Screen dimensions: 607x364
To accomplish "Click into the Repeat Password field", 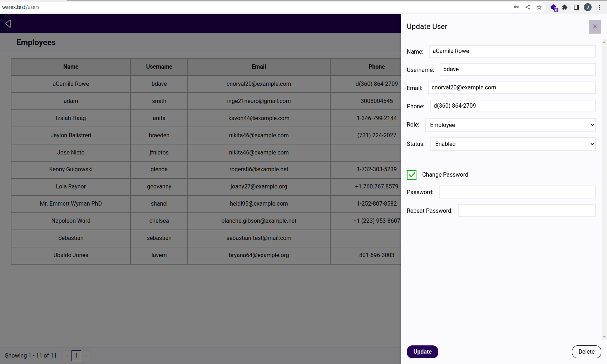I will point(527,211).
